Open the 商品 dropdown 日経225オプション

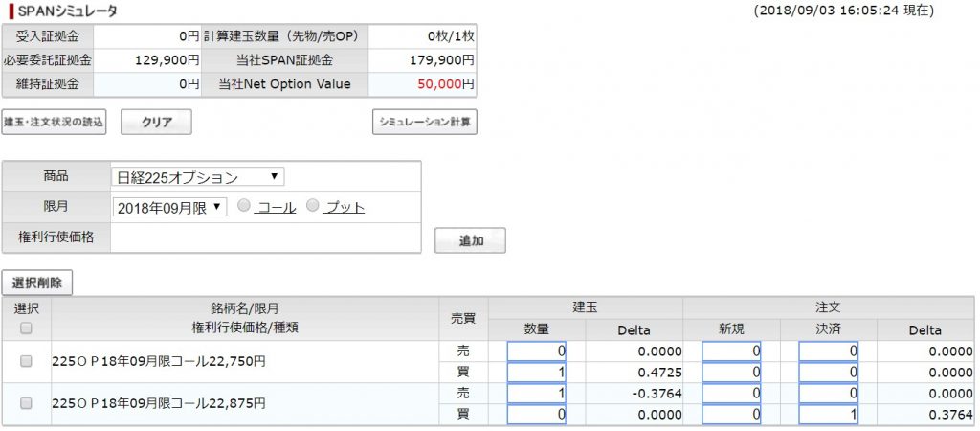tap(198, 177)
